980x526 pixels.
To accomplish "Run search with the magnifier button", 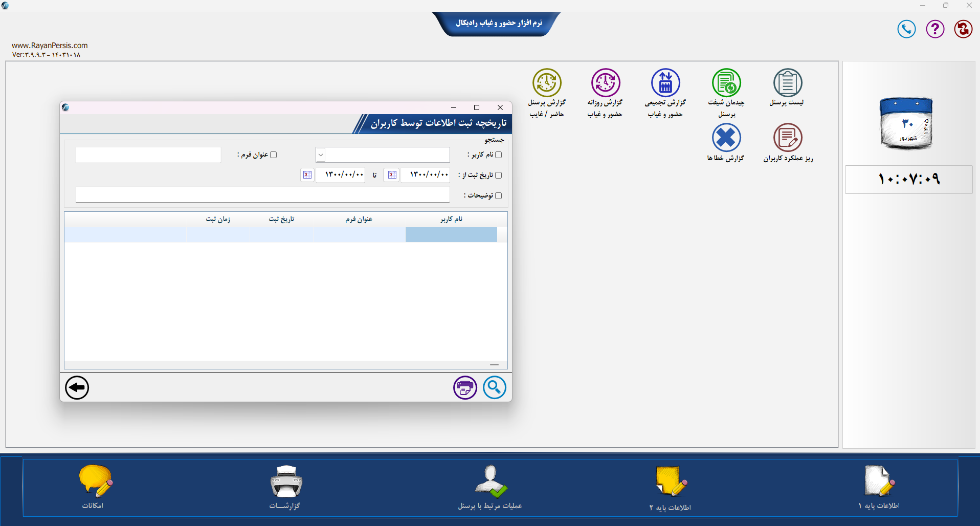I will (495, 387).
